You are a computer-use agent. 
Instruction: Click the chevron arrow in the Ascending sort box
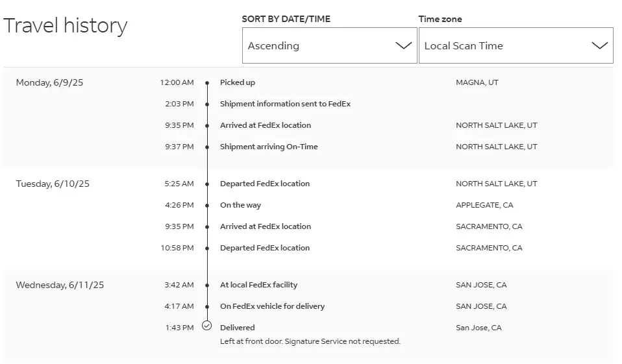click(x=403, y=45)
